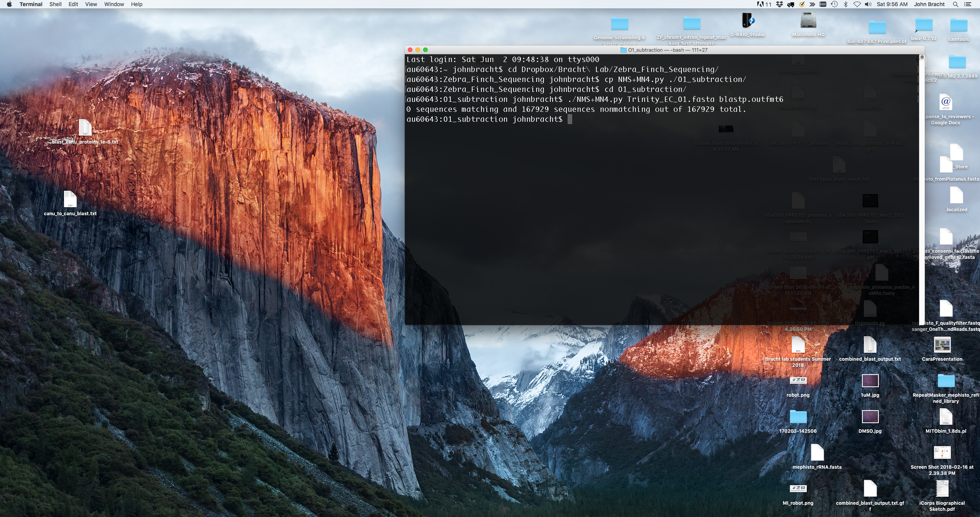Click the Time Machine status icon
The height and width of the screenshot is (517, 980).
(834, 4)
